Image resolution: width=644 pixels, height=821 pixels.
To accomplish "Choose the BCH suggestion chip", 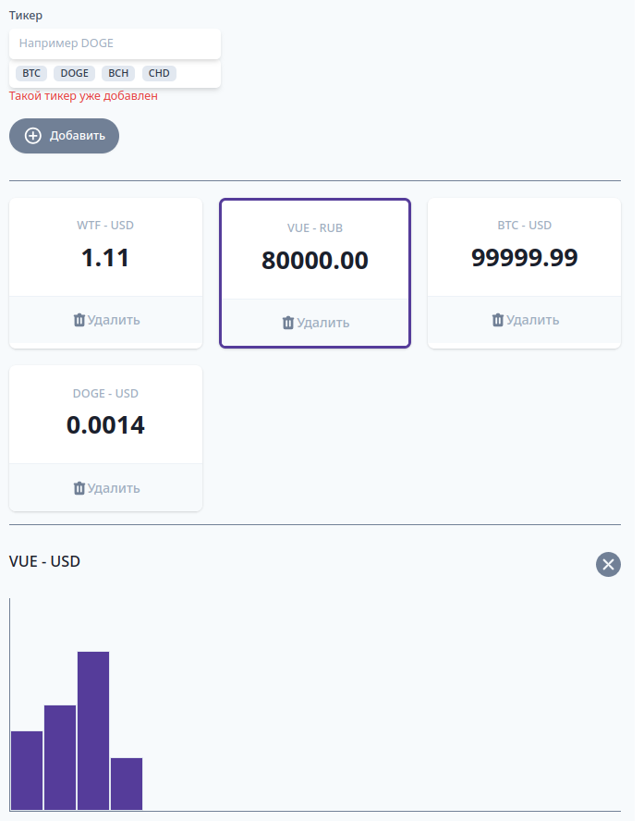I will pos(118,73).
